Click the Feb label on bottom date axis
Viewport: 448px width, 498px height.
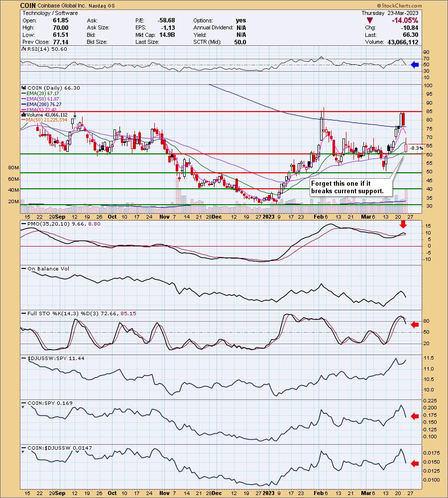click(x=319, y=493)
